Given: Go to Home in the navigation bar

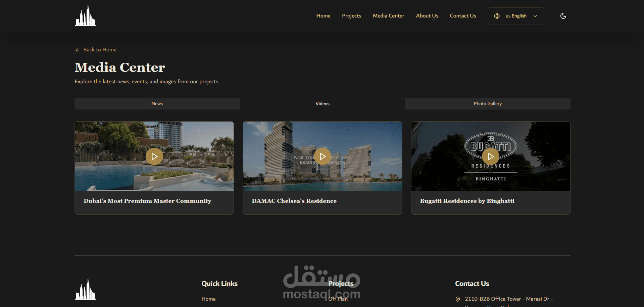Looking at the screenshot, I should [323, 16].
